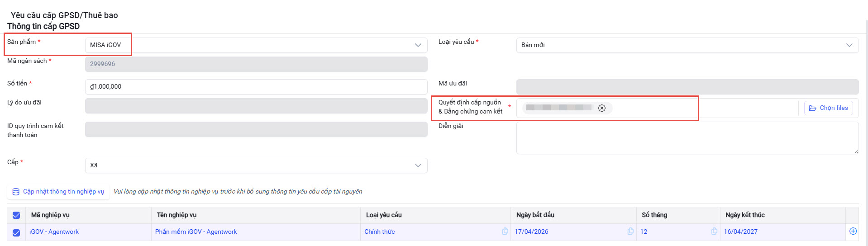Click Phần mềm iGOV - Agentwork name
The image size is (868, 246).
[196, 232]
